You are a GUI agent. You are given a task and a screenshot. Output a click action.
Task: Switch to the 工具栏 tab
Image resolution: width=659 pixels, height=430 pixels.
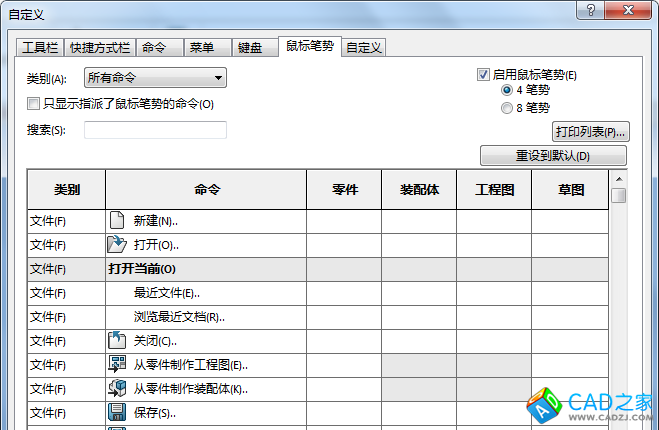pos(41,48)
